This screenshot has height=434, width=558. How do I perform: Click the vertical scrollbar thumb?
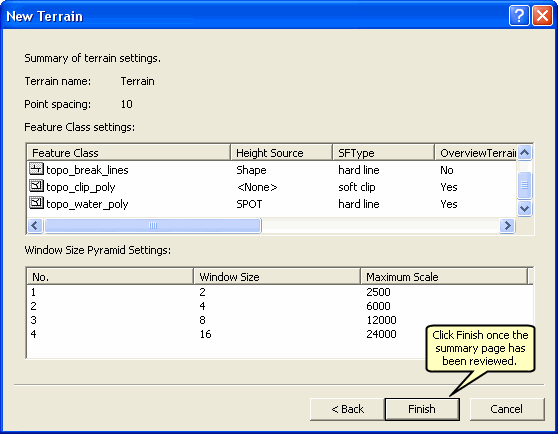point(525,185)
